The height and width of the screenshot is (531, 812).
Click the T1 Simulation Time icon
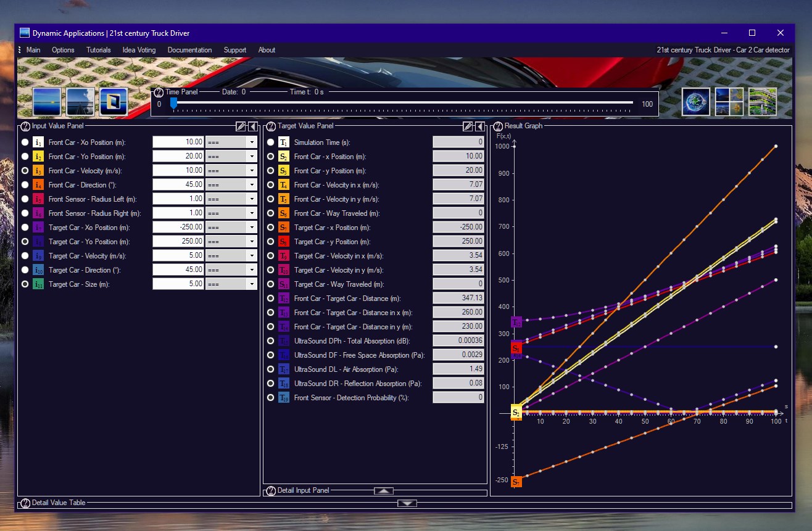pyautogui.click(x=284, y=142)
